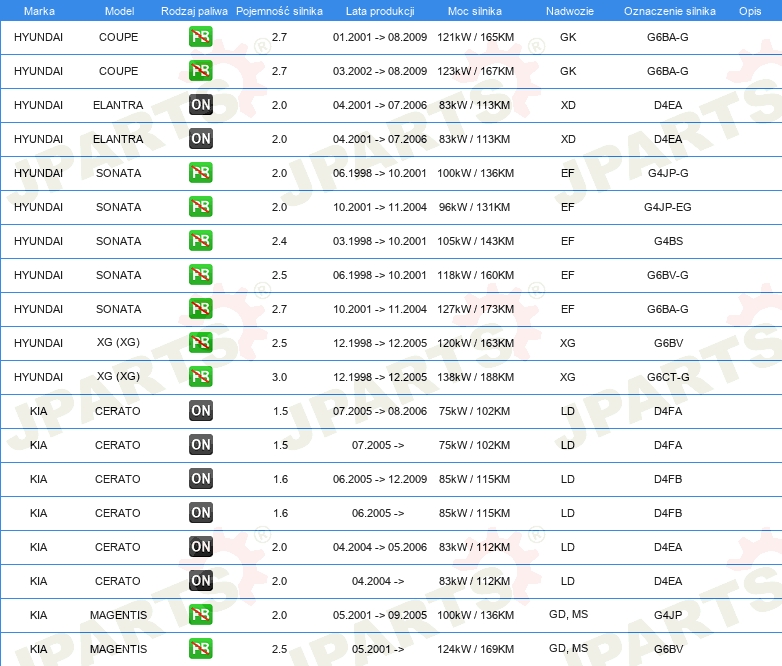Click petrol icon for Magentis G4JP row
Image resolution: width=782 pixels, height=666 pixels.
[200, 615]
